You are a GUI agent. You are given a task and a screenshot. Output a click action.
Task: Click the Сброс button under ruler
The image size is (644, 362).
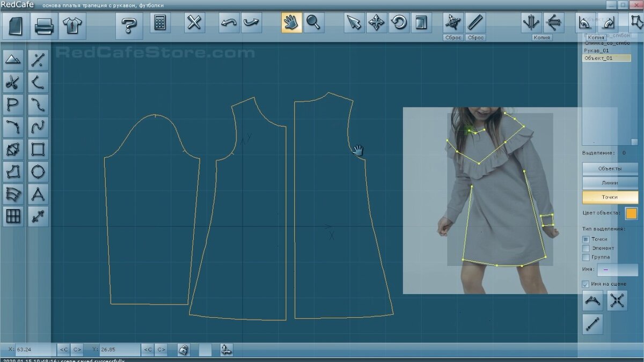475,38
